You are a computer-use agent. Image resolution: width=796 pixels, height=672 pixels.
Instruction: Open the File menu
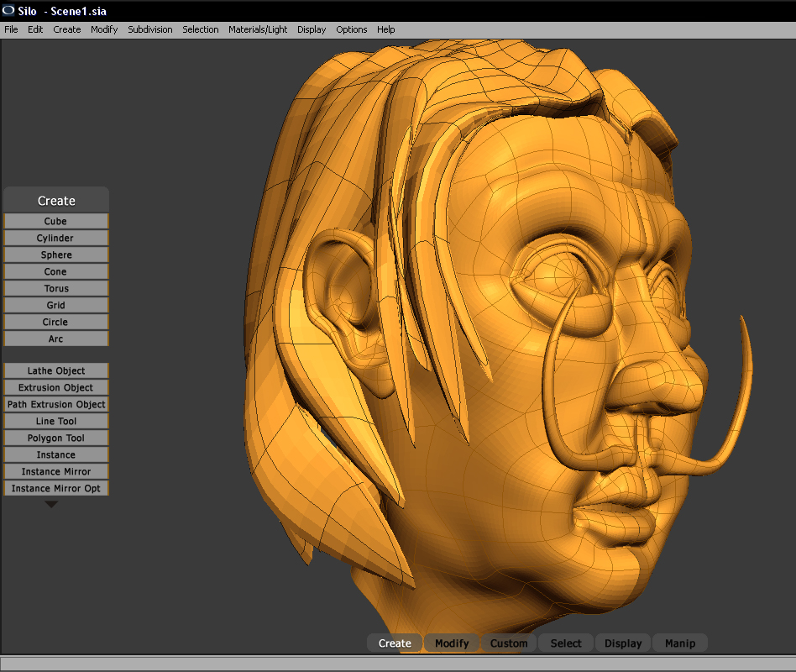(11, 29)
